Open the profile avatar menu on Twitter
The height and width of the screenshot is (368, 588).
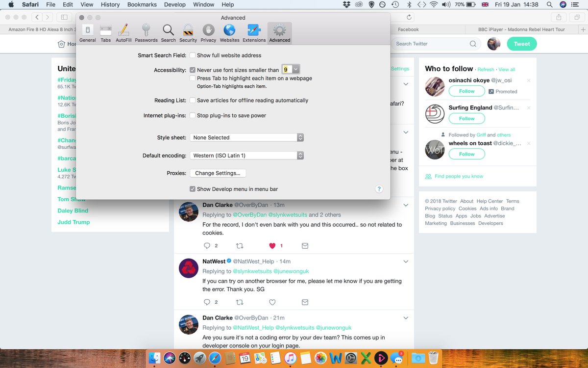[x=494, y=44]
